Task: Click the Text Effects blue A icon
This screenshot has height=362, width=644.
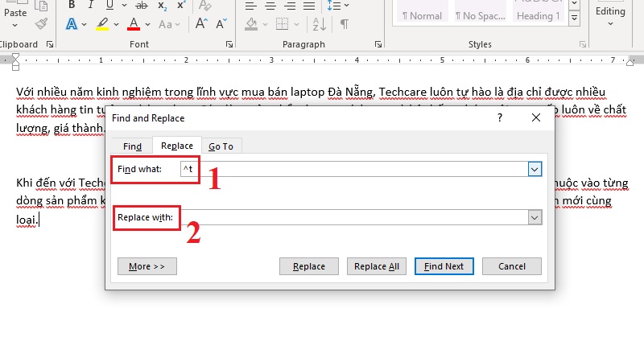Action: click(72, 24)
